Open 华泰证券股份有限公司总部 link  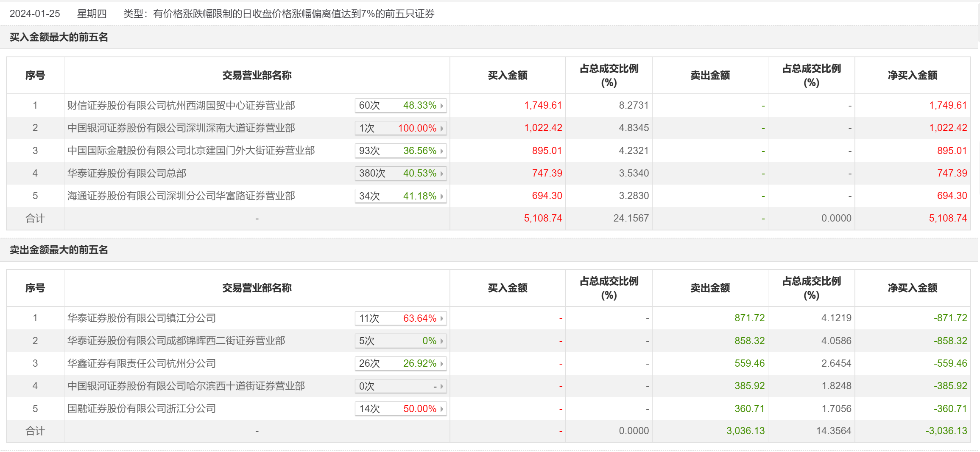[127, 173]
